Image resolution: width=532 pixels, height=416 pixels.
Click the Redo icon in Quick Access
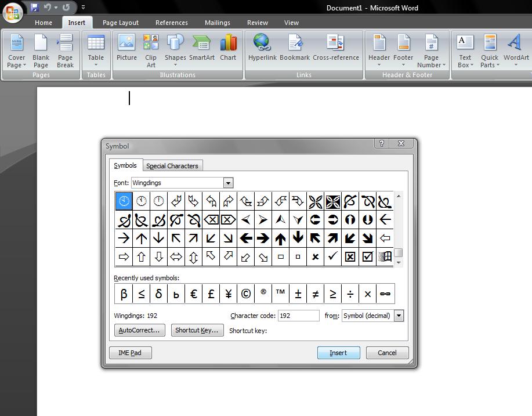(x=67, y=7)
